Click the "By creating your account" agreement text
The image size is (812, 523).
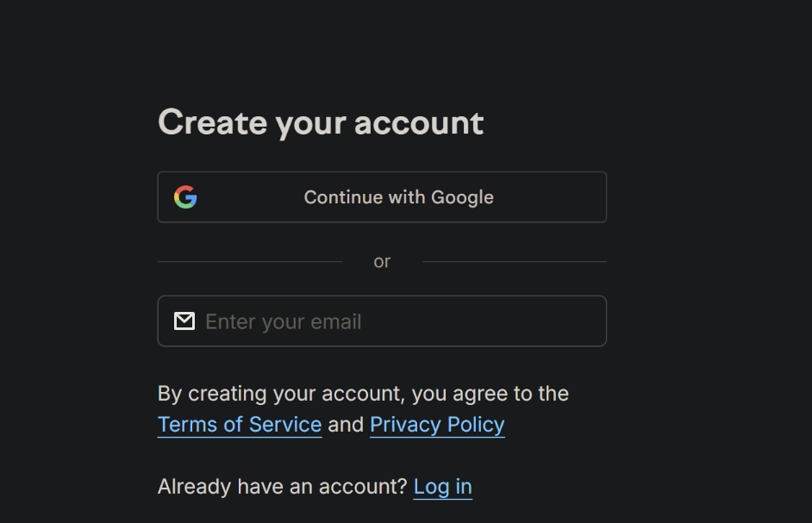pyautogui.click(x=363, y=394)
